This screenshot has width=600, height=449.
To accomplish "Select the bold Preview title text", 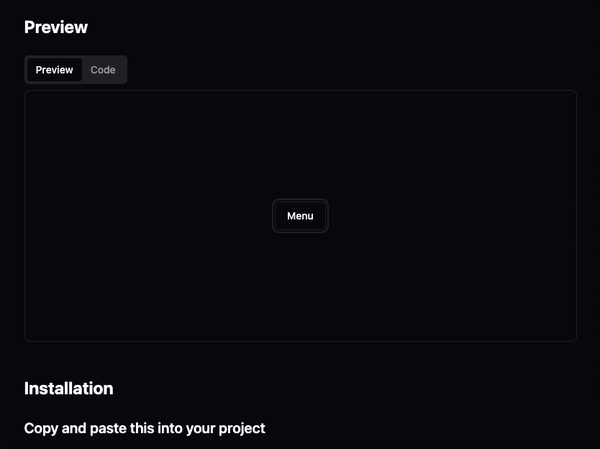I will [56, 27].
